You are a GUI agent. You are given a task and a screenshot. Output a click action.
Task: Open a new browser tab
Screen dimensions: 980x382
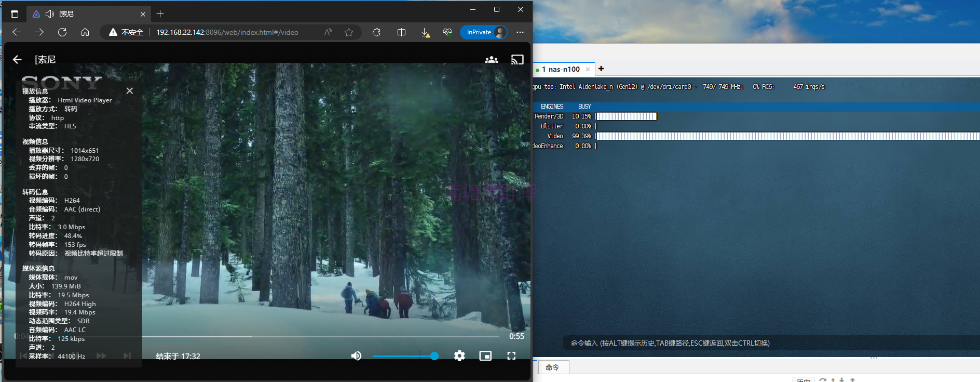(160, 14)
